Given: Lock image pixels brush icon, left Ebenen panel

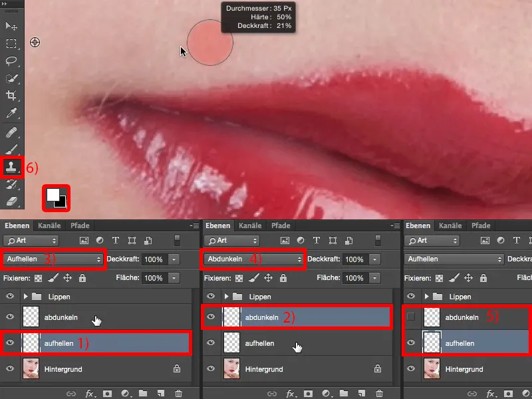Looking at the screenshot, I should click(53, 278).
